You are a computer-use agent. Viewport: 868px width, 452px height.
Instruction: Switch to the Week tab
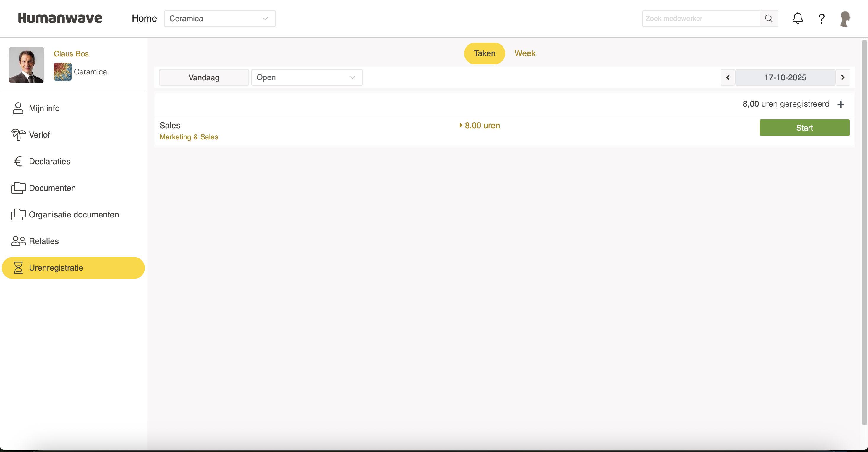525,53
